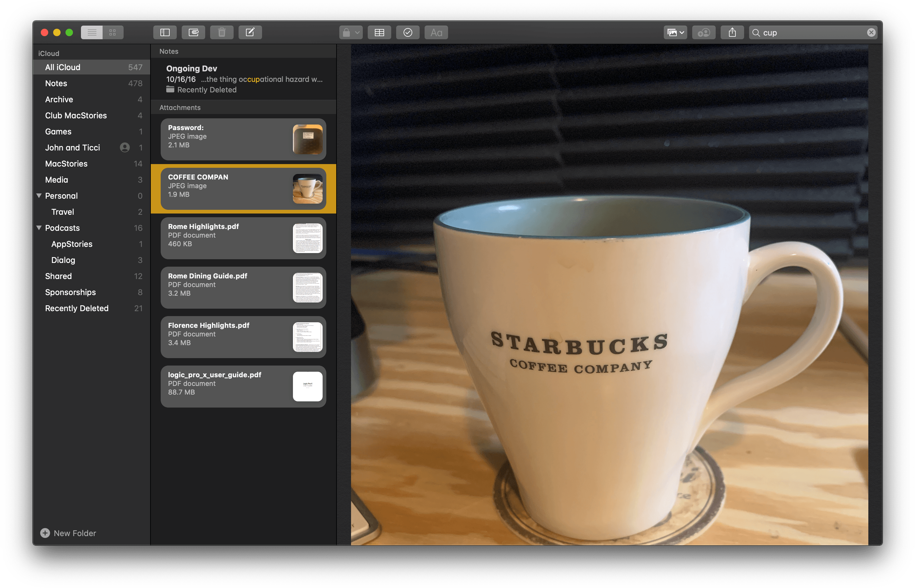Insert a table into the note
915x588 pixels.
pos(379,32)
